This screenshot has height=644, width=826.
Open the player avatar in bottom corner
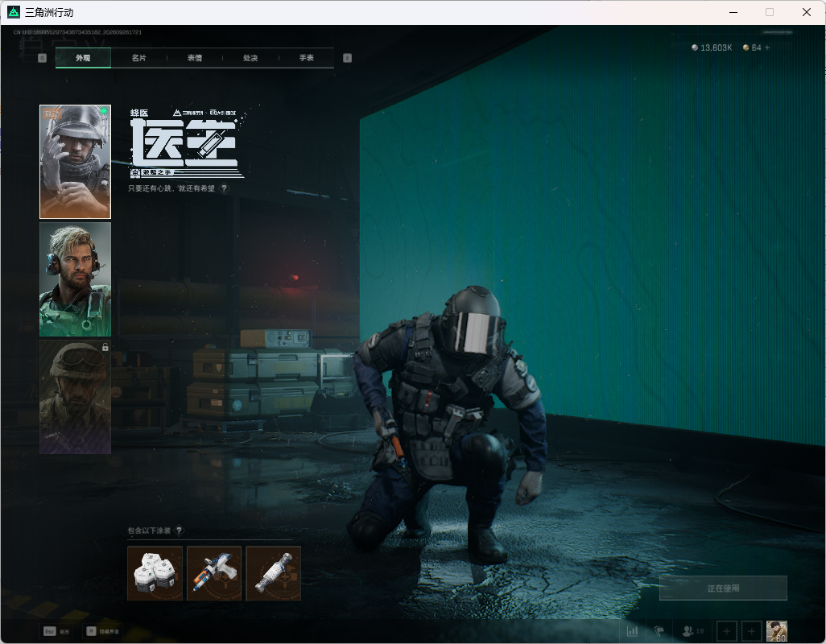(x=776, y=631)
